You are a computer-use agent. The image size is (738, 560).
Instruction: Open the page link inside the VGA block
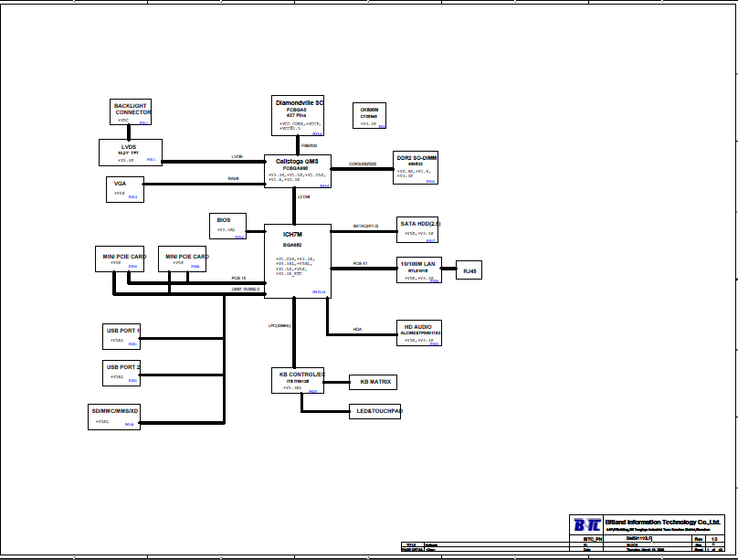click(x=132, y=197)
